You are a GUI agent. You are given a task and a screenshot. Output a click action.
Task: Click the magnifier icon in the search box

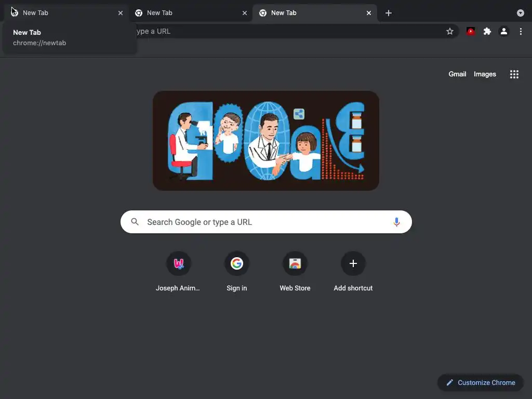135,222
